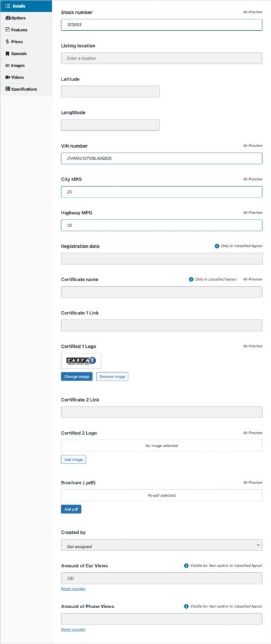Viewport: 271px width, 644px height.
Task: Click the Remove image button
Action: point(112,377)
